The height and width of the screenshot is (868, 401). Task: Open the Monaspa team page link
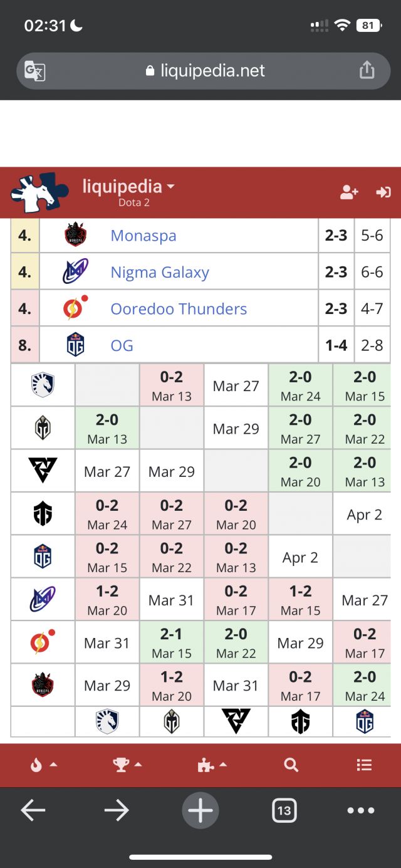click(x=143, y=236)
